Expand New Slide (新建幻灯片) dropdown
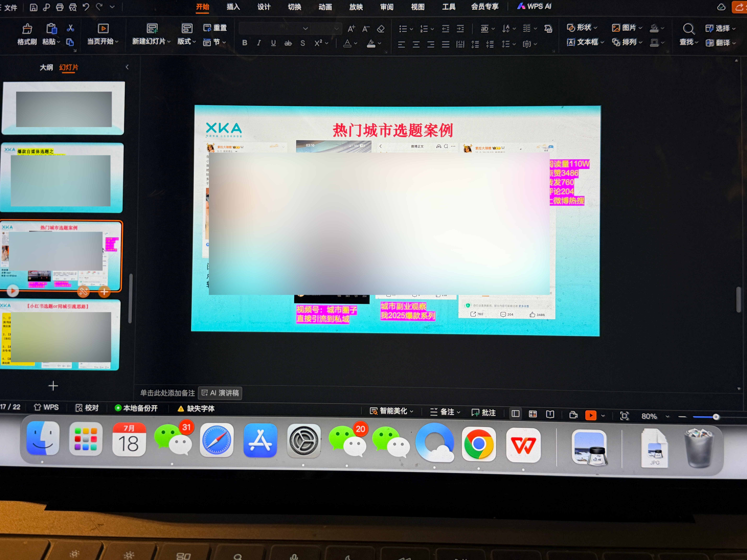Screen dimensions: 747x560 169,42
